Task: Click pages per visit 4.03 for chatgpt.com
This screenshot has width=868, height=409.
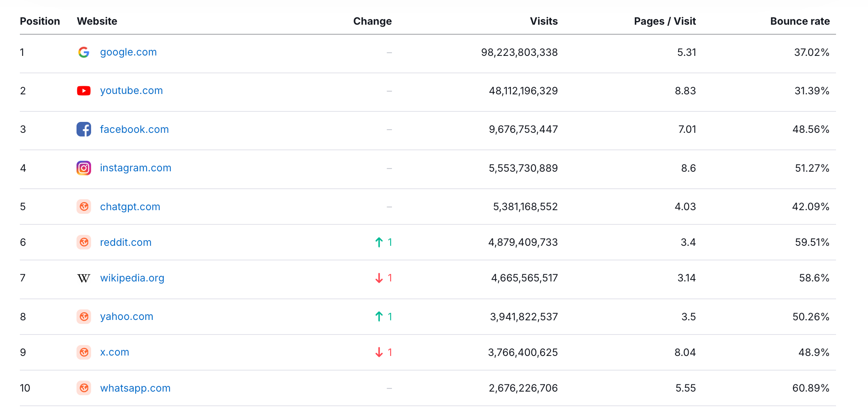Action: point(685,207)
